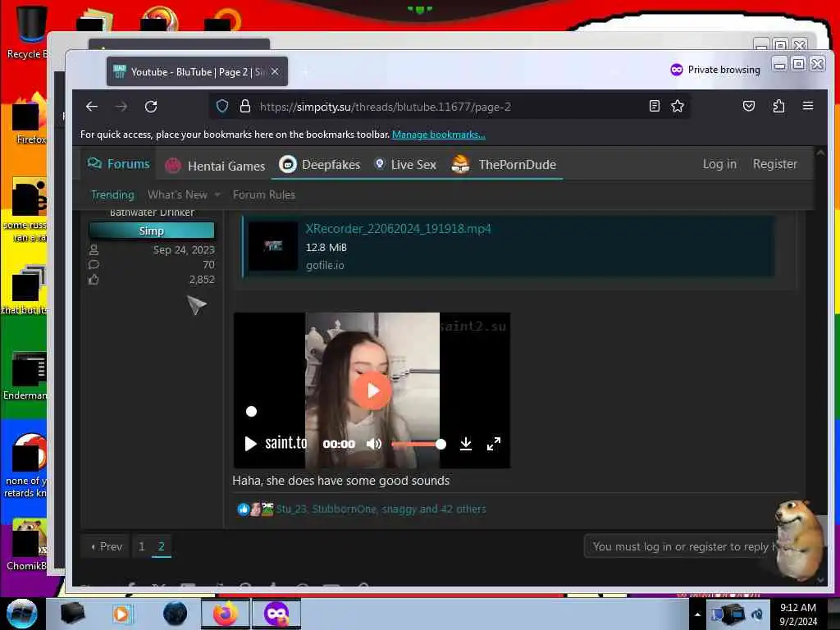Screen dimensions: 840x630
Task: Open the Firefox hamburger menu
Action: (808, 106)
